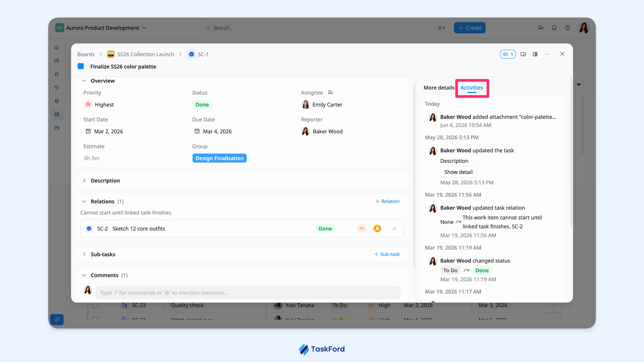This screenshot has height=362, width=644.
Task: Add a new Sub-task
Action: click(x=387, y=254)
